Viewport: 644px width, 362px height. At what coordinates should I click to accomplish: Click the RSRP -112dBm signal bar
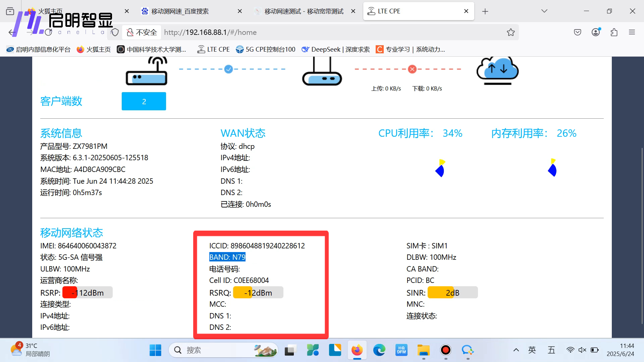pos(87,293)
